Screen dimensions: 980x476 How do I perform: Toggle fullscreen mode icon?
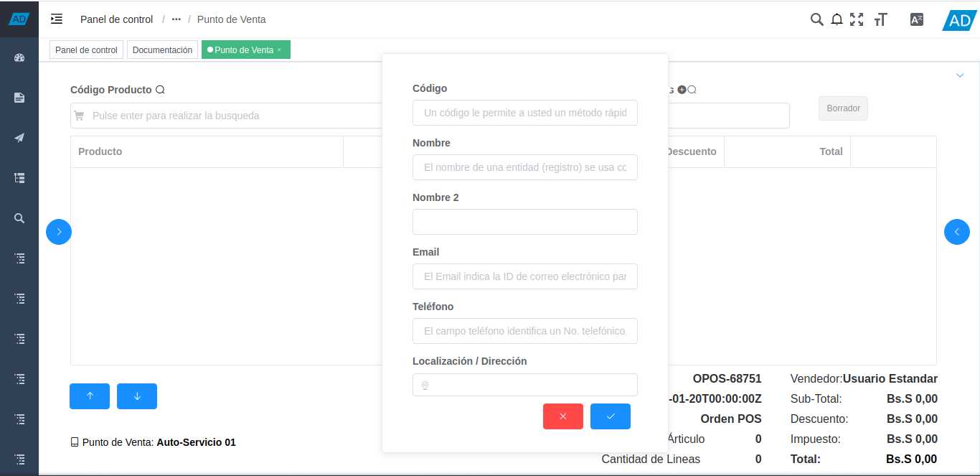[857, 19]
